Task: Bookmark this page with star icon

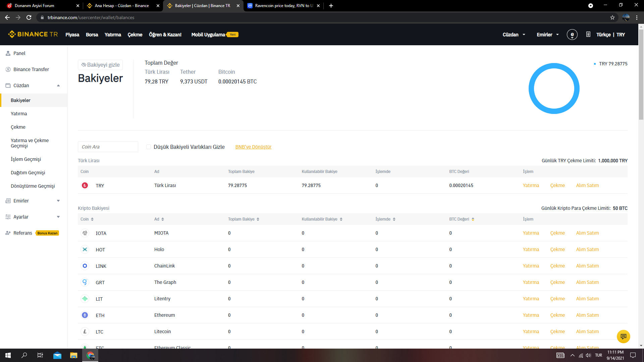Action: point(612,17)
